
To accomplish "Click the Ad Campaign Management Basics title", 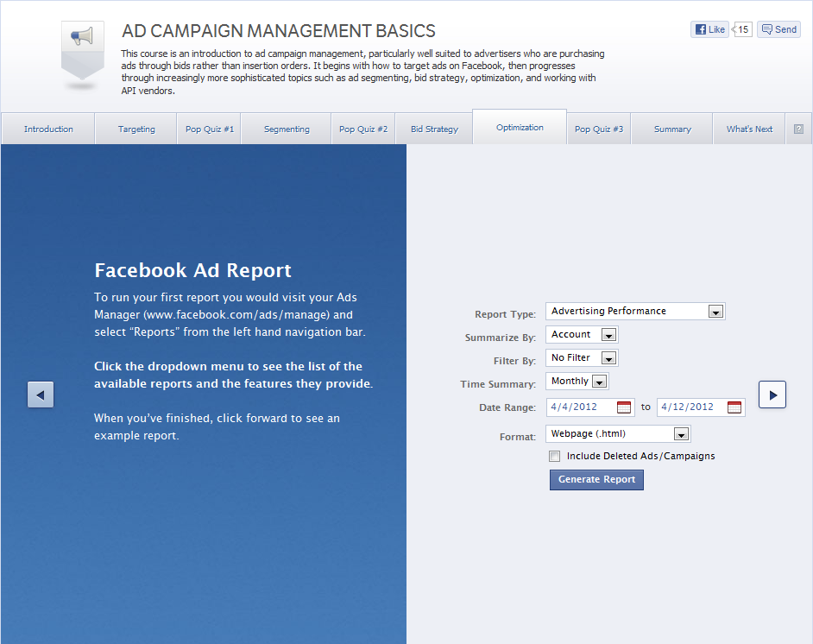I will point(279,30).
